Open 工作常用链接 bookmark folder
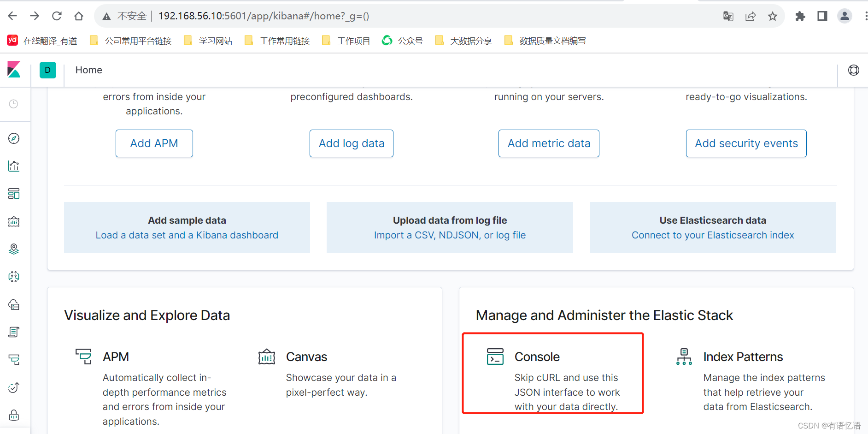This screenshot has height=434, width=868. [277, 41]
